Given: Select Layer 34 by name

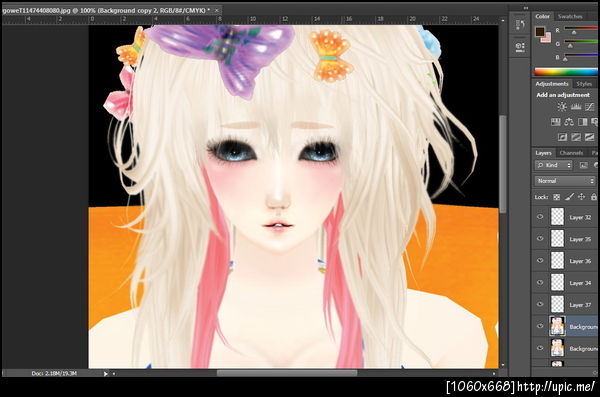Looking at the screenshot, I should pyautogui.click(x=580, y=283).
